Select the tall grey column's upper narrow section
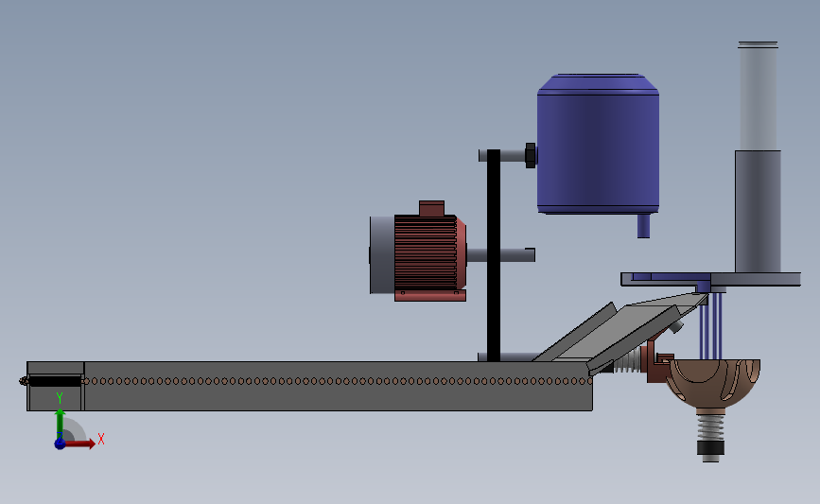This screenshot has height=504, width=820. 758,96
